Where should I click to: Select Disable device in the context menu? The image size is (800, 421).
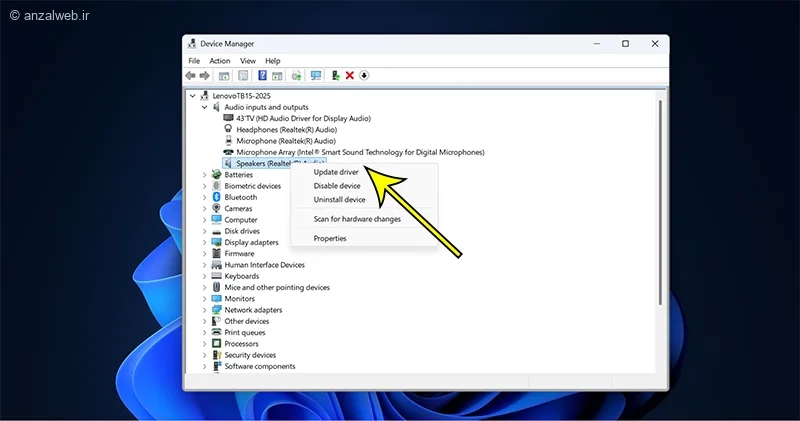point(337,186)
